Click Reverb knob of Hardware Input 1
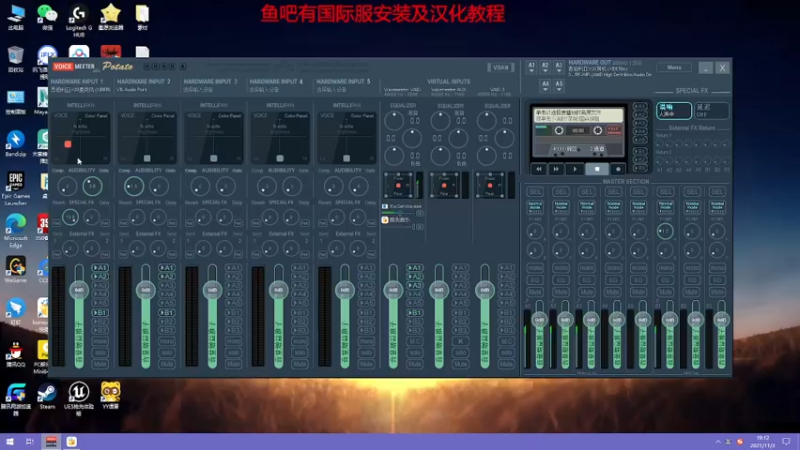Image resolution: width=800 pixels, height=450 pixels. coord(70,218)
